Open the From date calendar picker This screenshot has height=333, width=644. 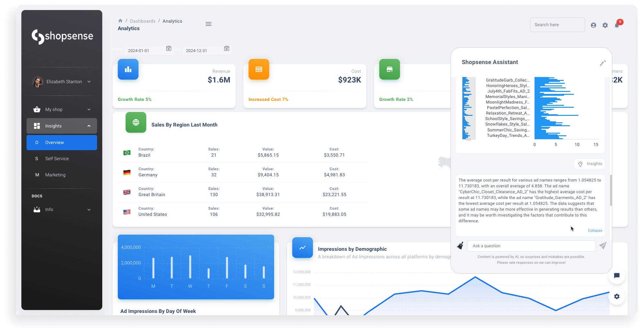pyautogui.click(x=169, y=49)
